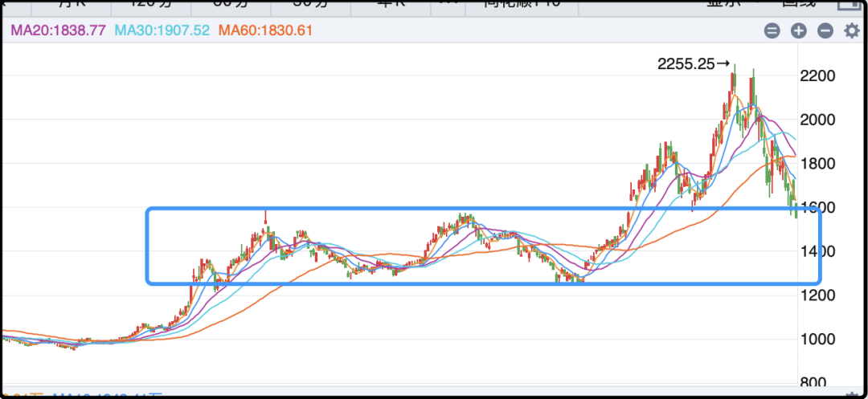Click the 1000 price axis value
The height and width of the screenshot is (399, 868).
tap(817, 340)
